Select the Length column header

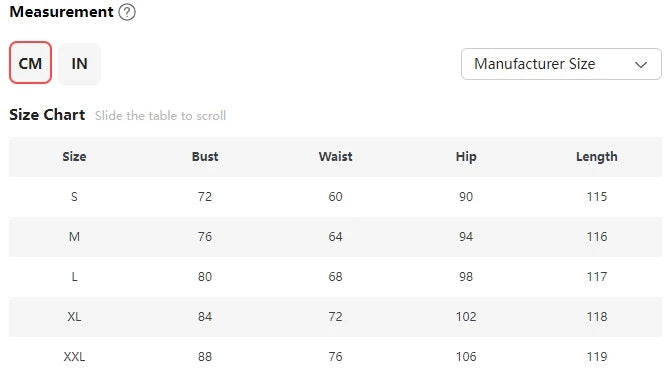click(597, 157)
